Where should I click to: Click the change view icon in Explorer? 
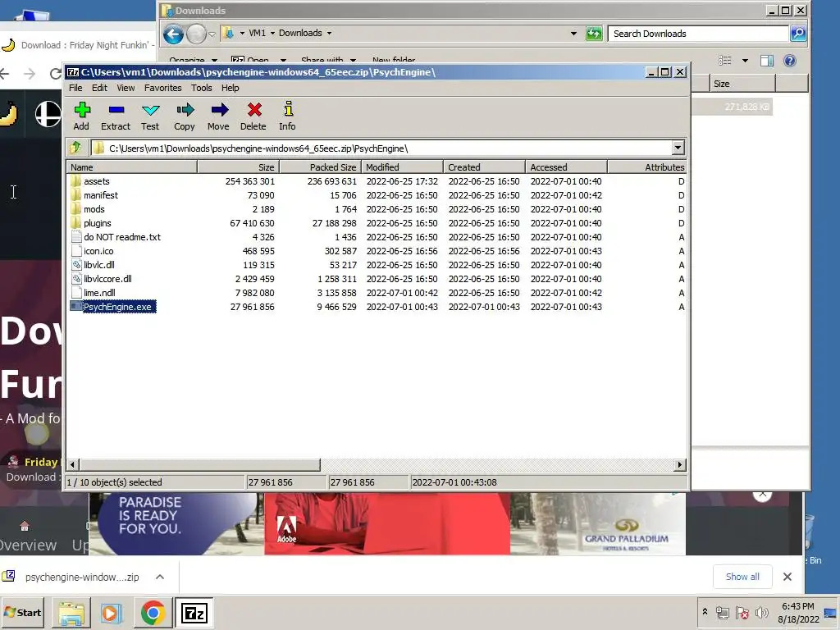725,61
